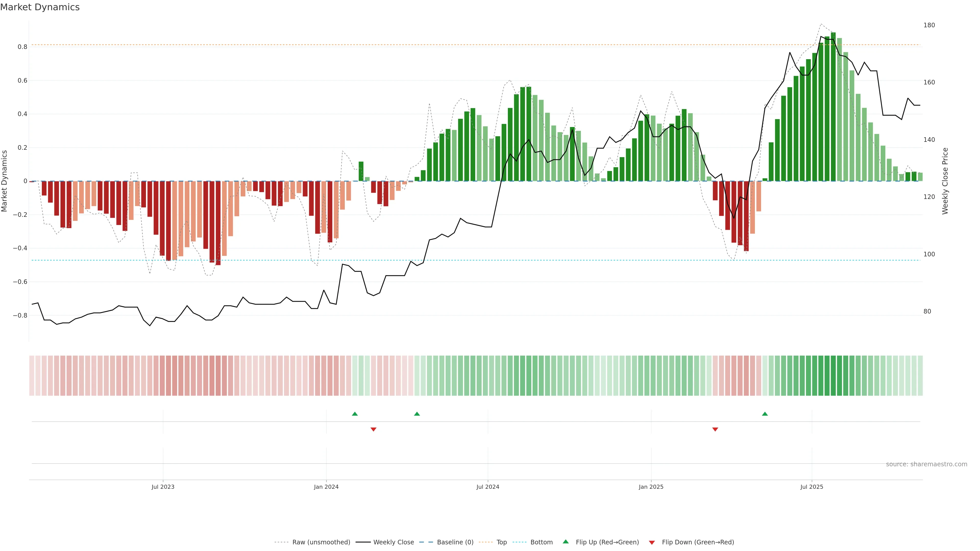Viewport: 980px width, 551px height.
Task: Toggle the Weekly Close legend entry
Action: (x=393, y=542)
